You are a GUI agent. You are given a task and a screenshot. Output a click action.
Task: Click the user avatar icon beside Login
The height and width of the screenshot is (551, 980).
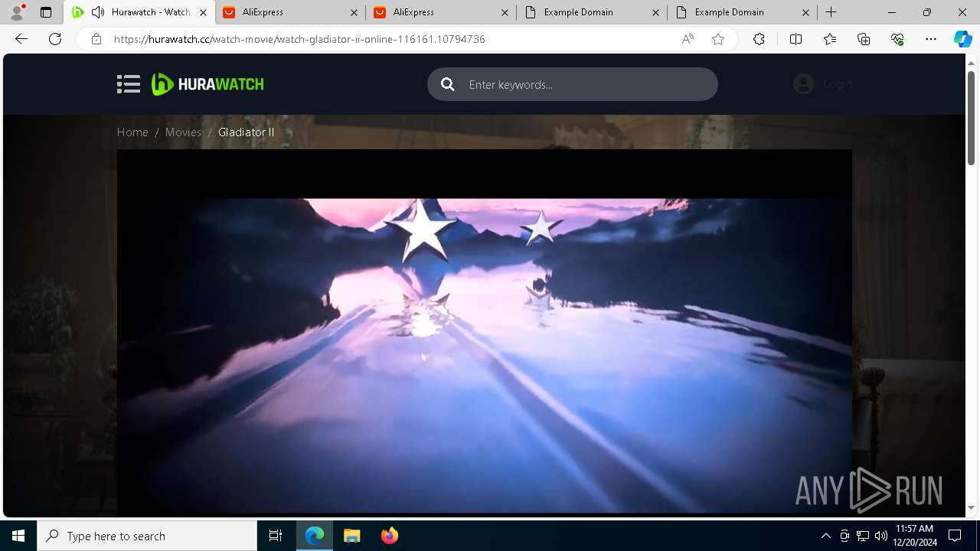[x=803, y=84]
